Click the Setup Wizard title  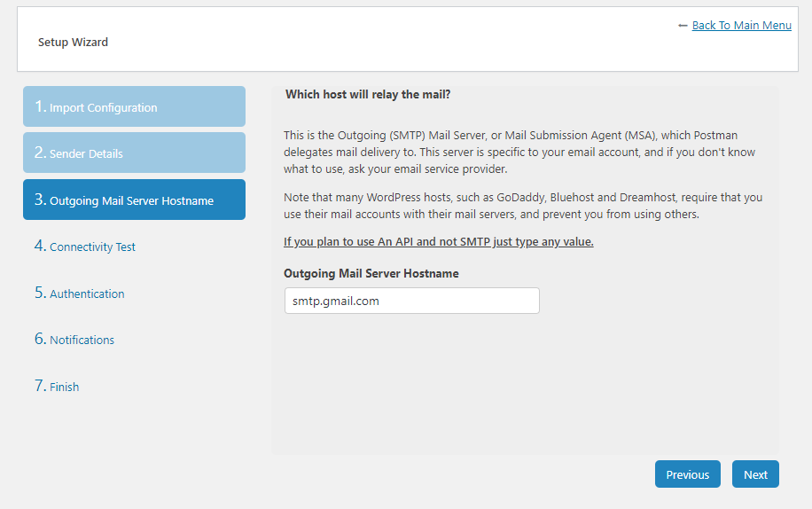[x=73, y=42]
